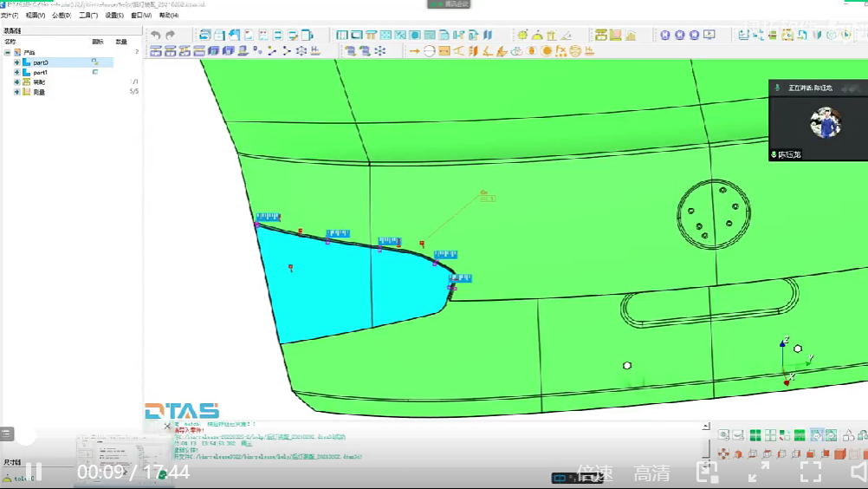Collapse the 产品 root tree node

(x=7, y=53)
